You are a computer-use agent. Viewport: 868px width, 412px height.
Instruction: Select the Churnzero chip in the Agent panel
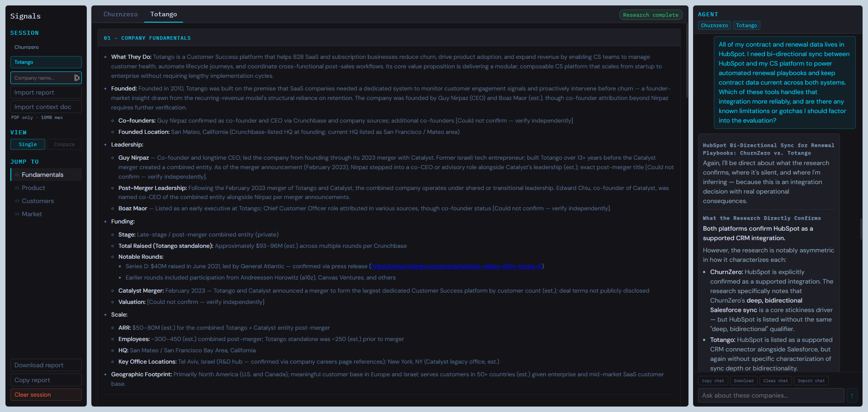tap(714, 25)
